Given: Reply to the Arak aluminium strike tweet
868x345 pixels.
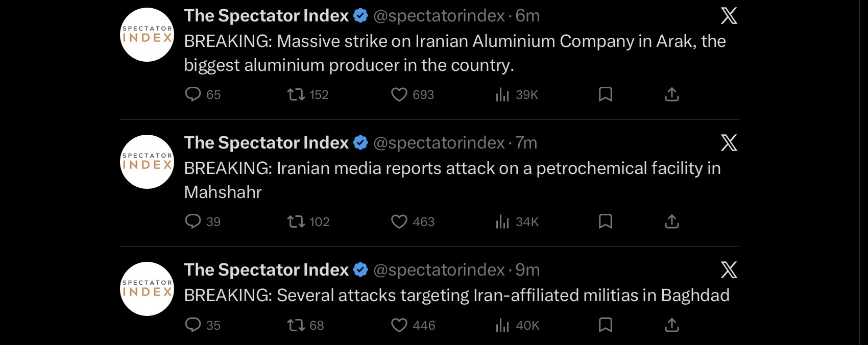Looking at the screenshot, I should pyautogui.click(x=193, y=94).
